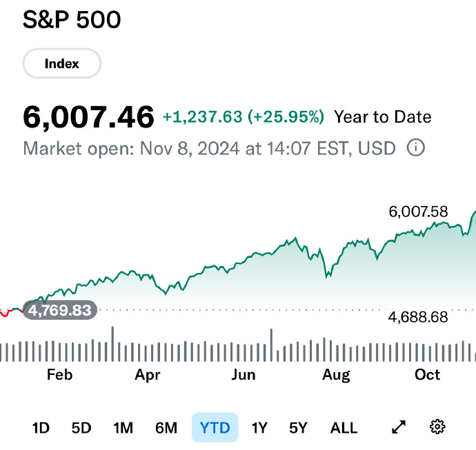Open chart settings gear icon

[437, 427]
